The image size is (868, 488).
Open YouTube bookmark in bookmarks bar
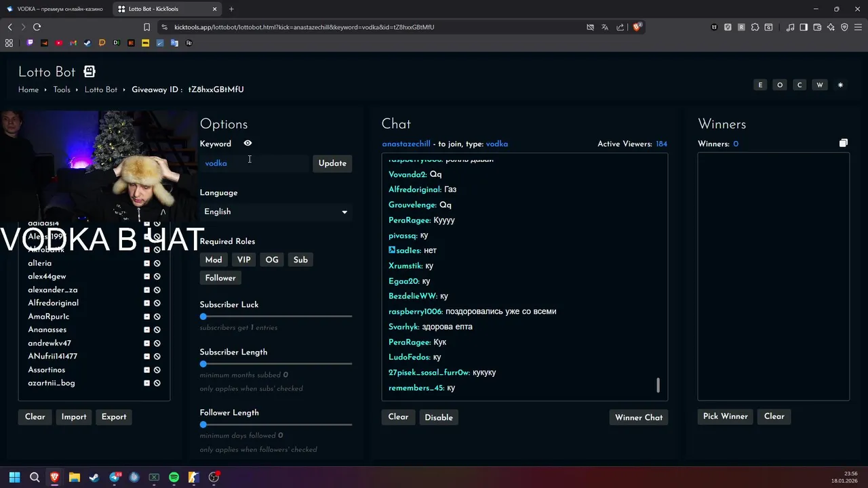pyautogui.click(x=58, y=43)
